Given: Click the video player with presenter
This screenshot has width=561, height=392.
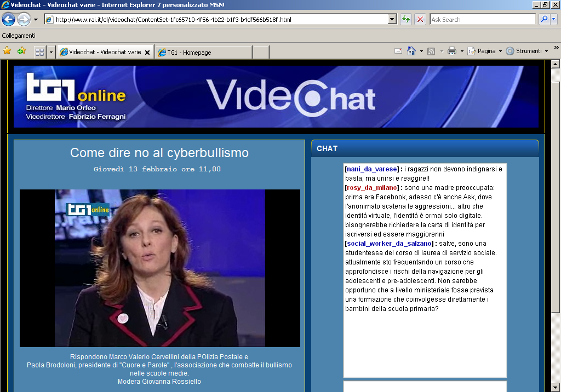Looking at the screenshot, I should [x=160, y=268].
